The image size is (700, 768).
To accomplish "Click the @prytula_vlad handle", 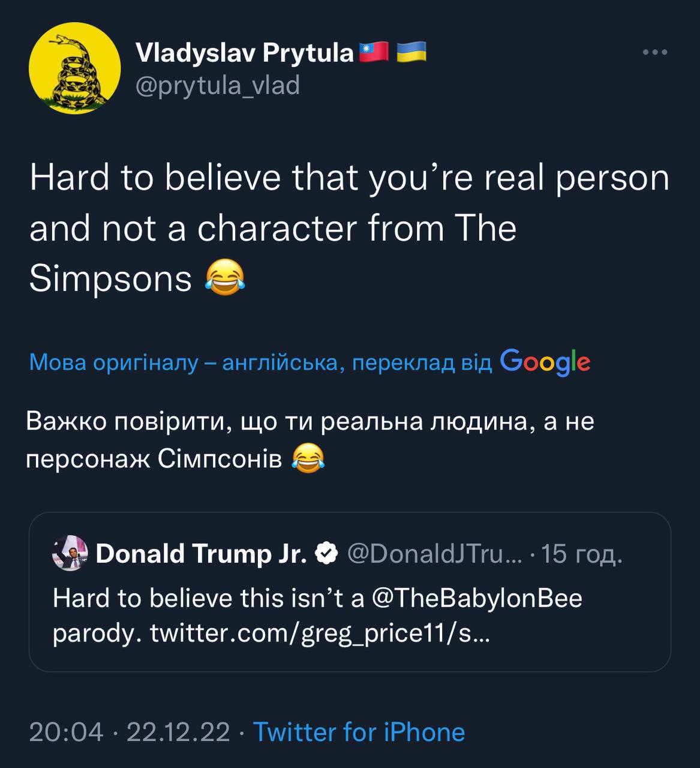I will [218, 86].
